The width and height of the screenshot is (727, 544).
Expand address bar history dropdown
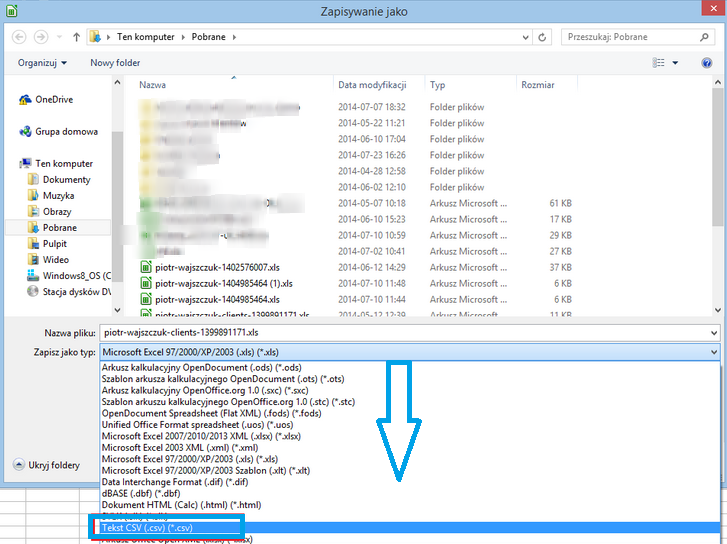pos(525,37)
